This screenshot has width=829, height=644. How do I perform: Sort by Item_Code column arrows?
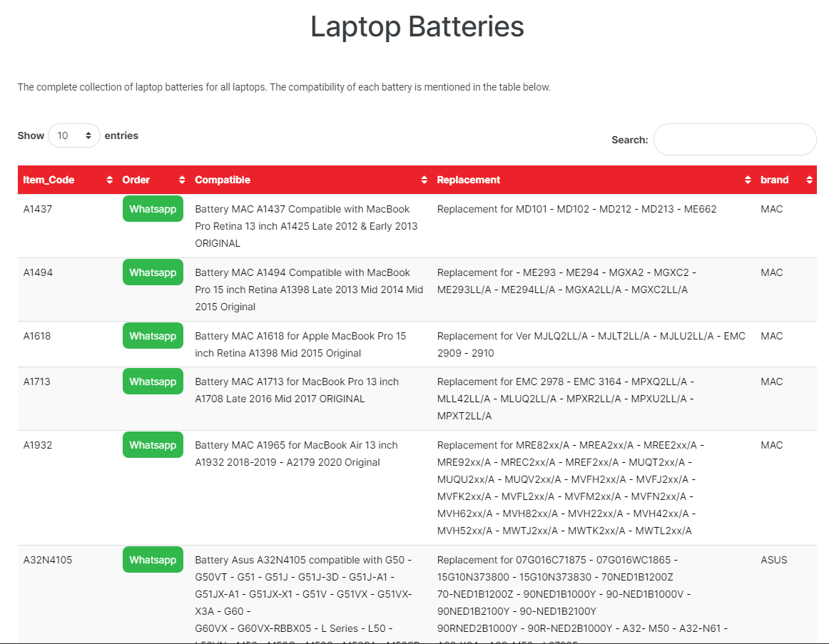pos(109,180)
